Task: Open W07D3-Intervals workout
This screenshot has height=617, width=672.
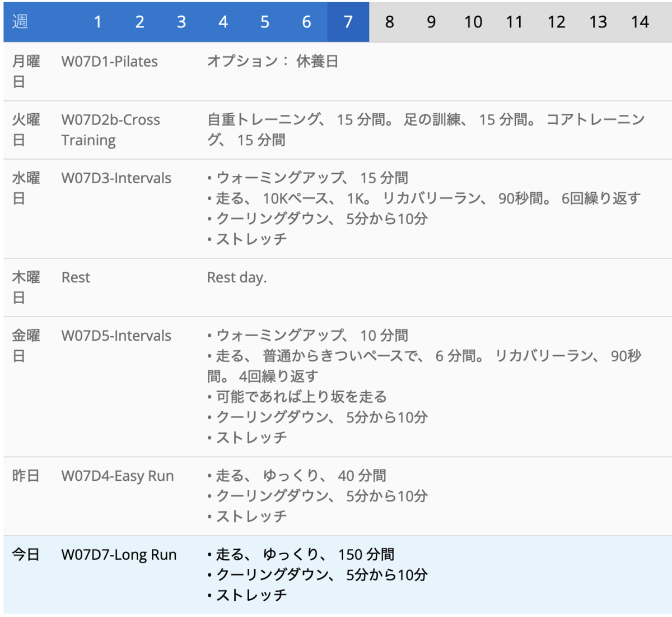Action: click(116, 178)
